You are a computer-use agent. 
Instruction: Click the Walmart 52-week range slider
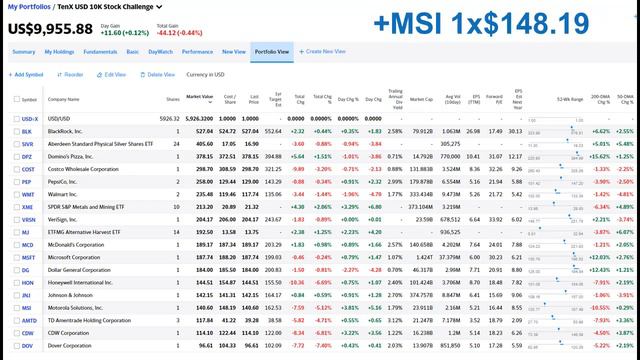click(555, 193)
